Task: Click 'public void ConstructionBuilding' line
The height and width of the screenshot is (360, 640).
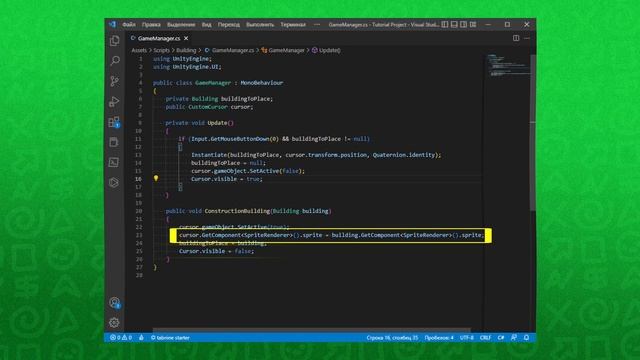Action: pos(249,211)
